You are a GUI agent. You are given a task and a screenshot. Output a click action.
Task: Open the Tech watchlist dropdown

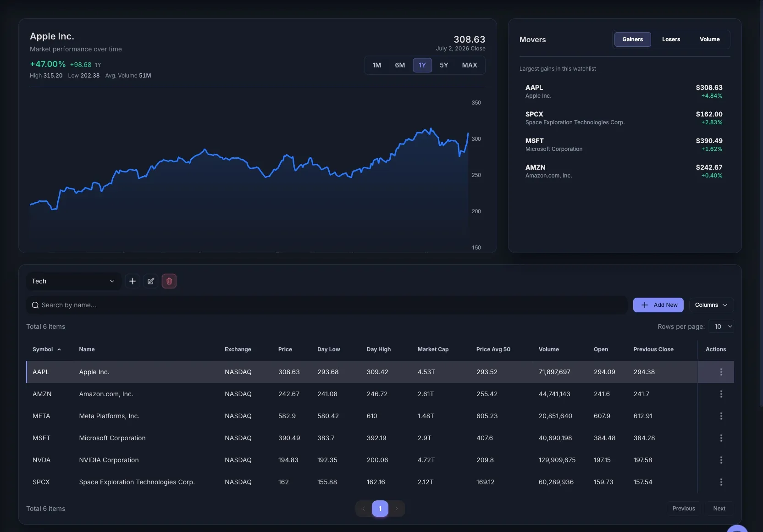coord(73,281)
